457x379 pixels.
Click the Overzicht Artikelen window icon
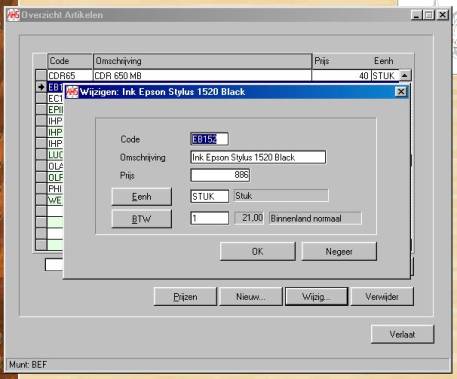coord(13,15)
